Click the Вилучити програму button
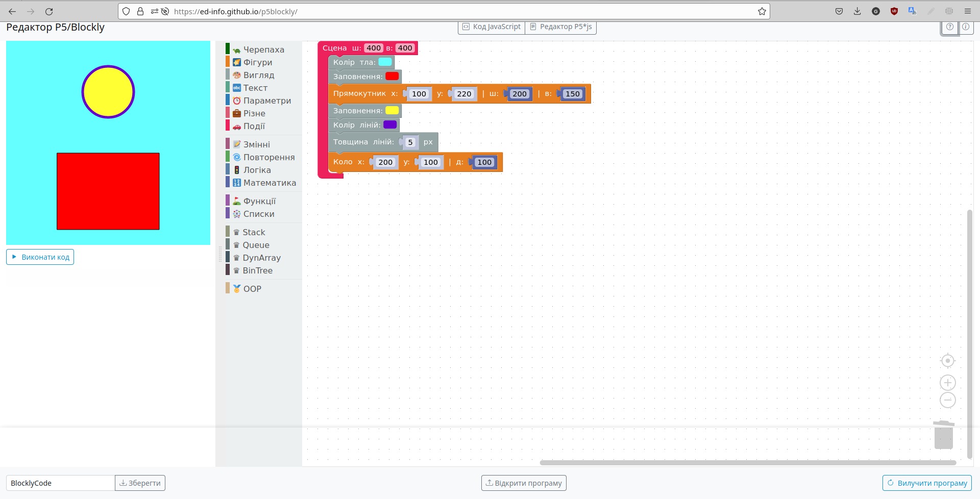The height and width of the screenshot is (499, 980). (x=927, y=483)
